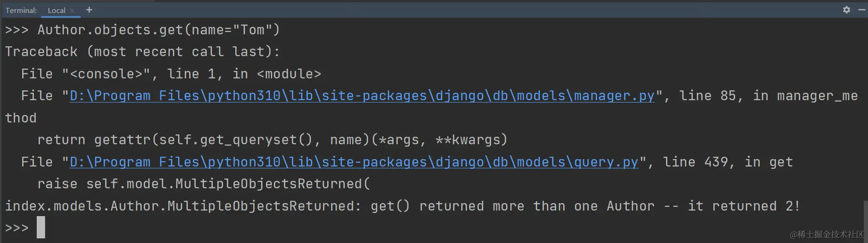Image resolution: width=868 pixels, height=243 pixels.
Task: Focus the empty >>> prompt cursor
Action: click(41, 227)
